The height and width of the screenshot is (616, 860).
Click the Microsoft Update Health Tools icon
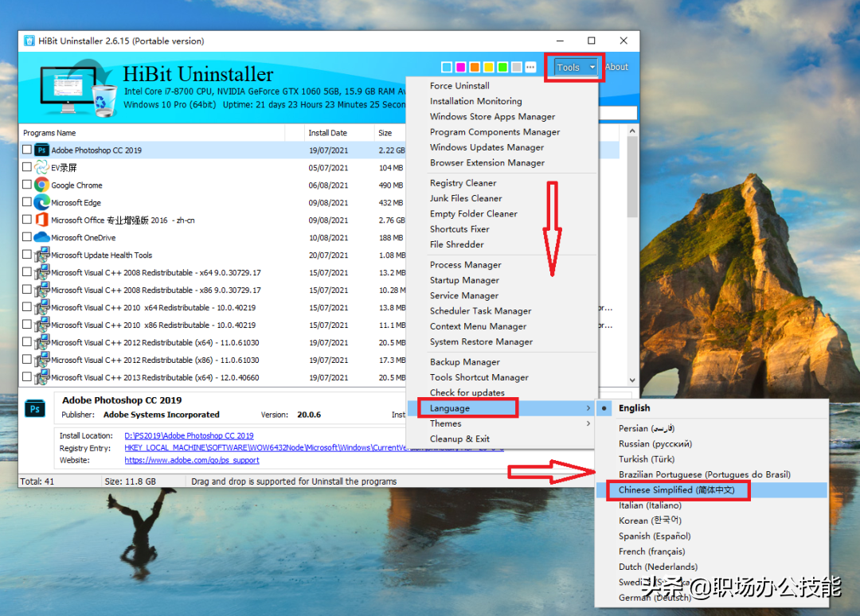pos(41,255)
